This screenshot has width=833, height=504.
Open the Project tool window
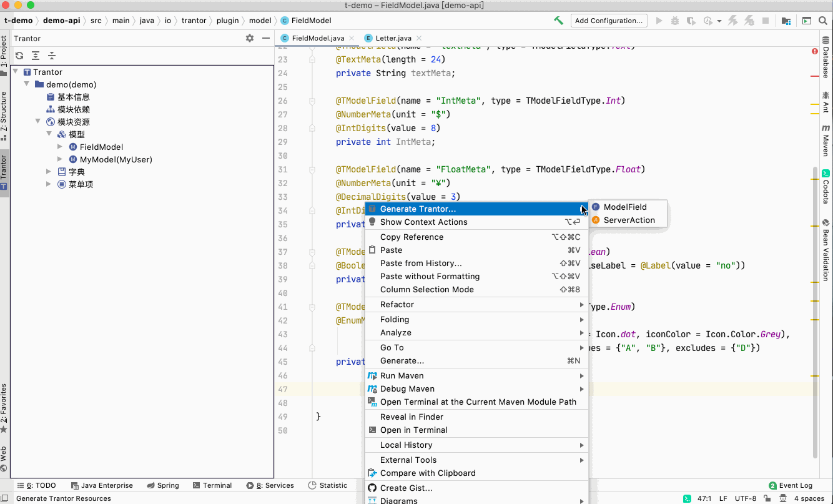(x=4, y=55)
